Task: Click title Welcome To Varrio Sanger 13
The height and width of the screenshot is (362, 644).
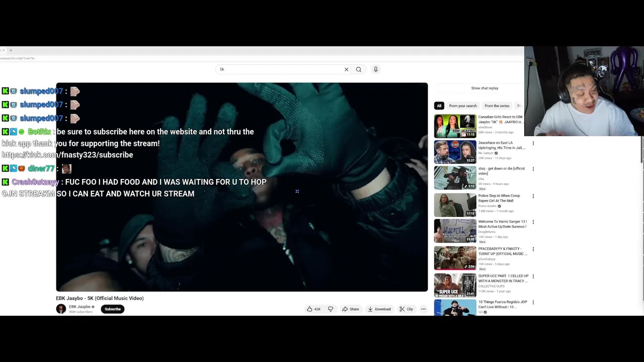Action: click(x=502, y=224)
